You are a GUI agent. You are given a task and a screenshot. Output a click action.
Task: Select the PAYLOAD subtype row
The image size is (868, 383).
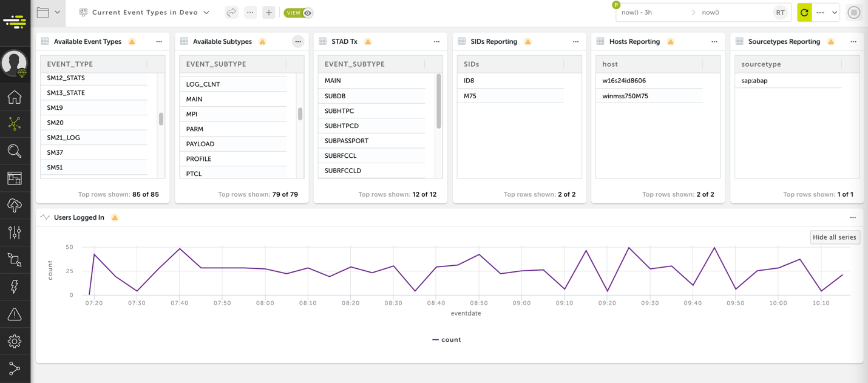coord(233,144)
